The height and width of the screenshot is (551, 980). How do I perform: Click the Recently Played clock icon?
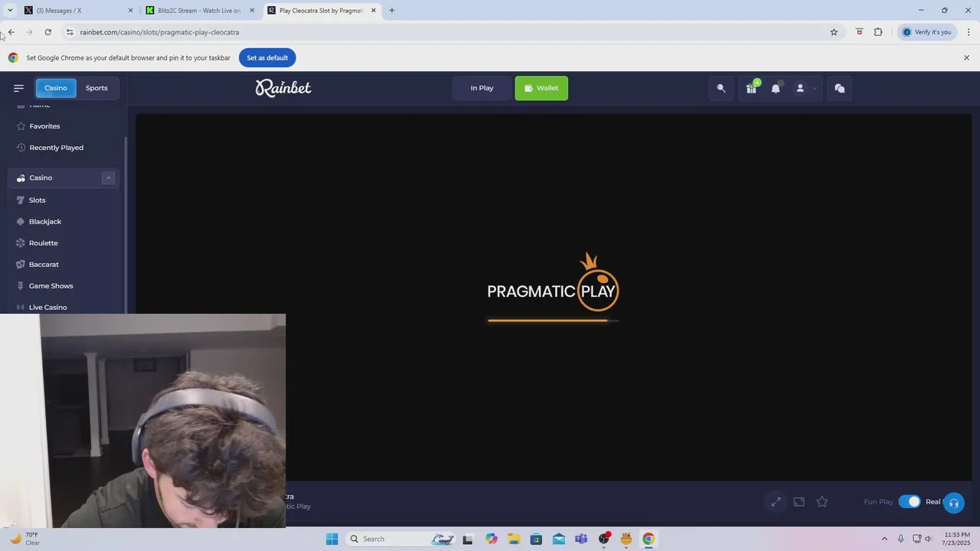click(x=21, y=148)
